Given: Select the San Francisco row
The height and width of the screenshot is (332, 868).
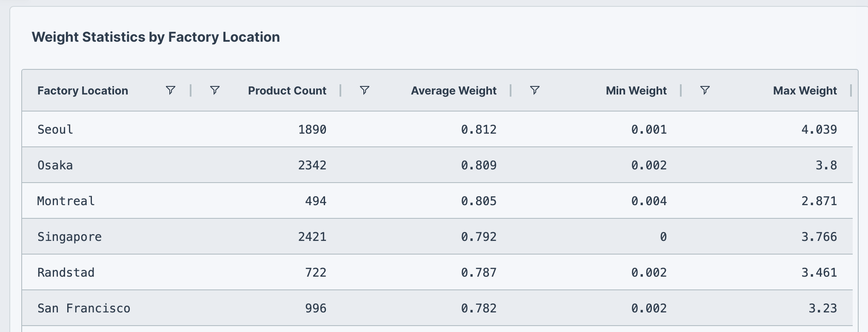Looking at the screenshot, I should (83, 308).
